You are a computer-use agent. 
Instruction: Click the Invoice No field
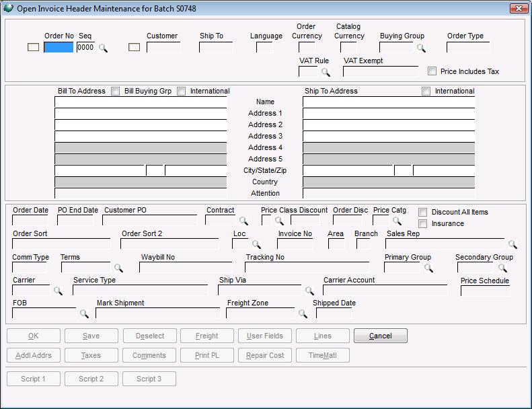295,244
